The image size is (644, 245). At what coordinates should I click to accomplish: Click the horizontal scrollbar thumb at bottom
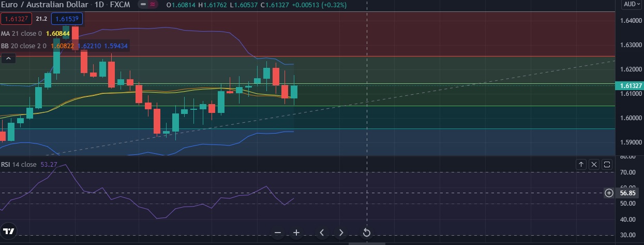click(367, 243)
